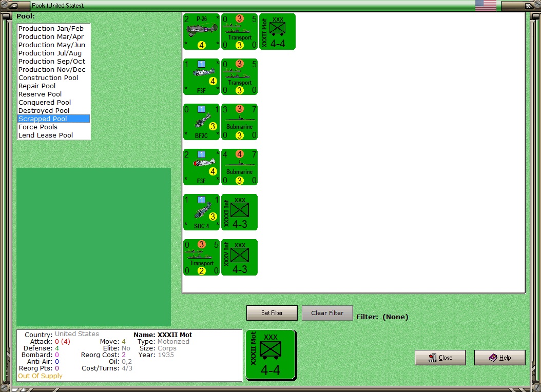Select the XXXV Inf 4-3 corps counter
This screenshot has width=541, height=392.
tap(240, 257)
